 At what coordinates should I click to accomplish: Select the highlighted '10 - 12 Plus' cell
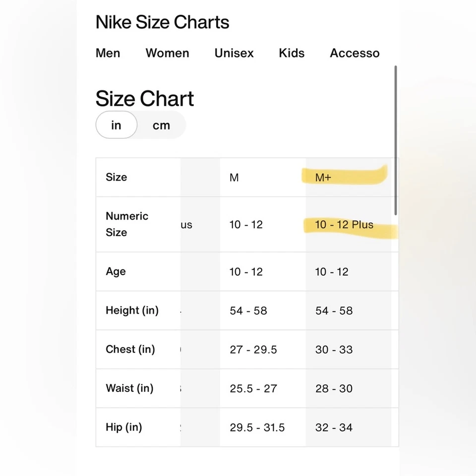click(x=344, y=225)
